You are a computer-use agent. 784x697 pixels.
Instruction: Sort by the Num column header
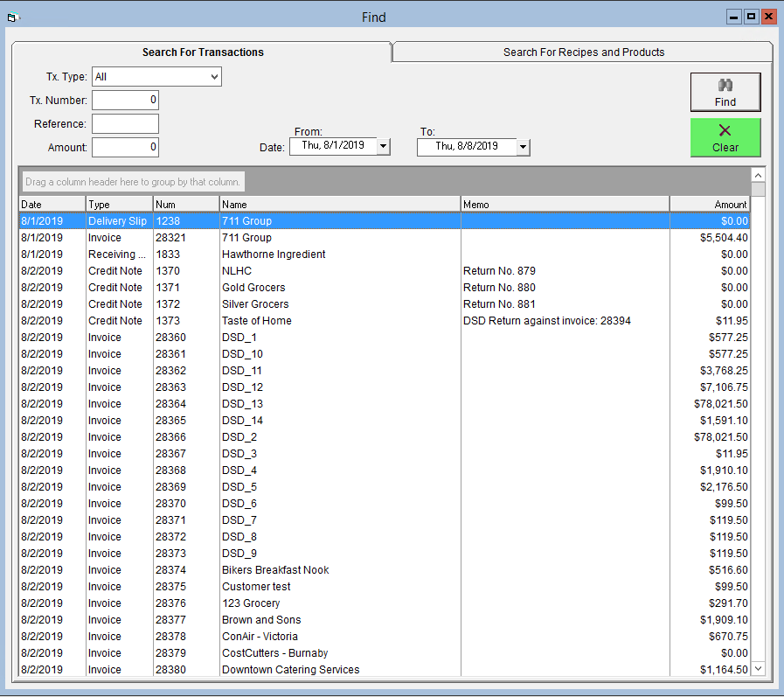point(186,204)
